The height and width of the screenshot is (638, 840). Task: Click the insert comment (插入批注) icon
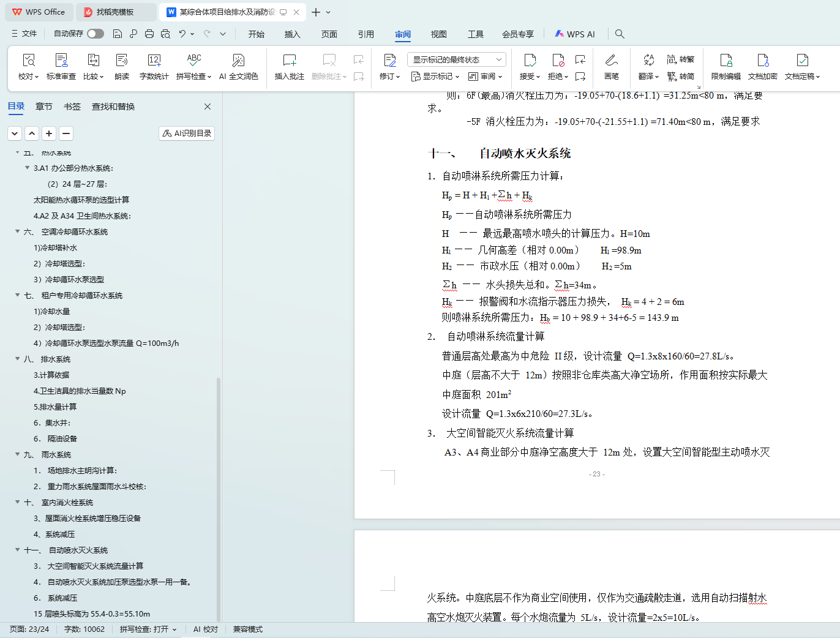[289, 60]
